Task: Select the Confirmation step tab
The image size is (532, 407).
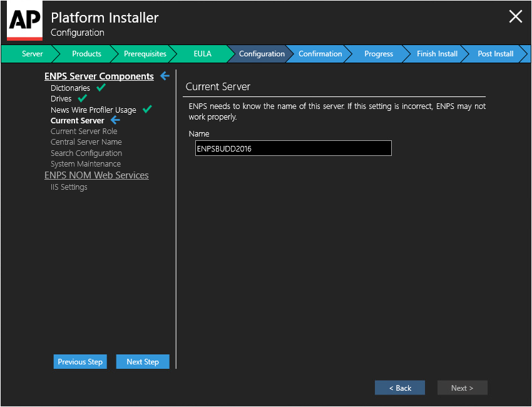Action: [x=320, y=54]
